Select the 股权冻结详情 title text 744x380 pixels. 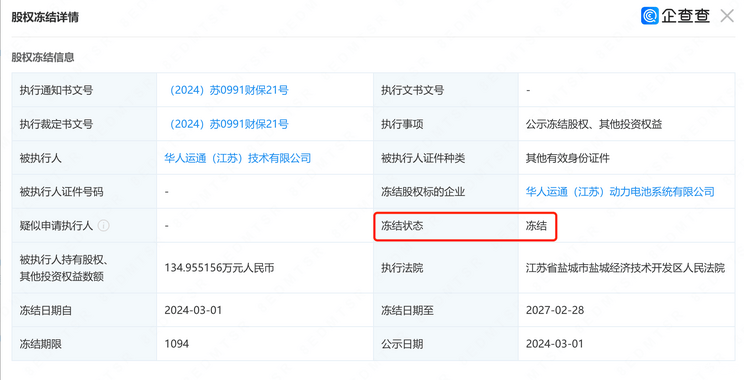point(45,17)
